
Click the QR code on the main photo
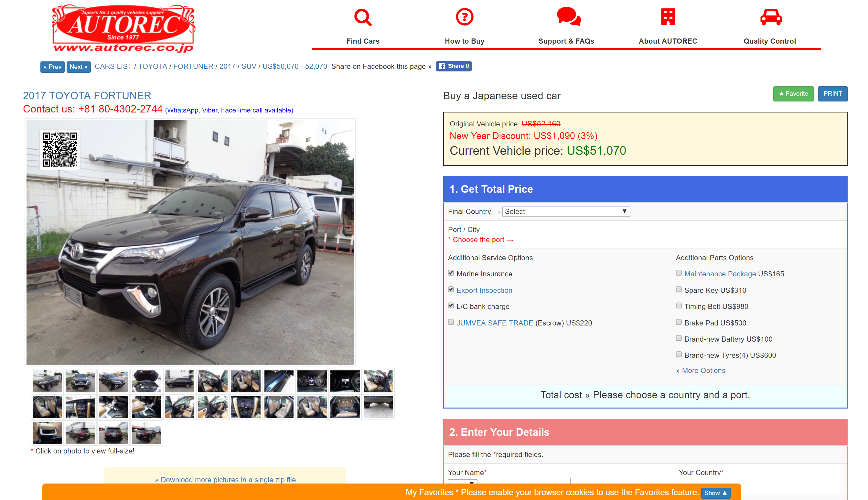[59, 149]
